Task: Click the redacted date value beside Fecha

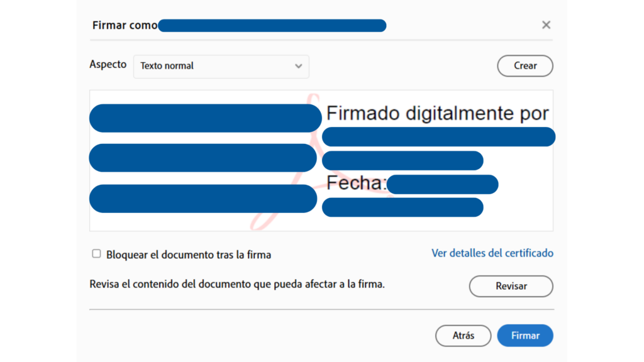Action: point(443,185)
